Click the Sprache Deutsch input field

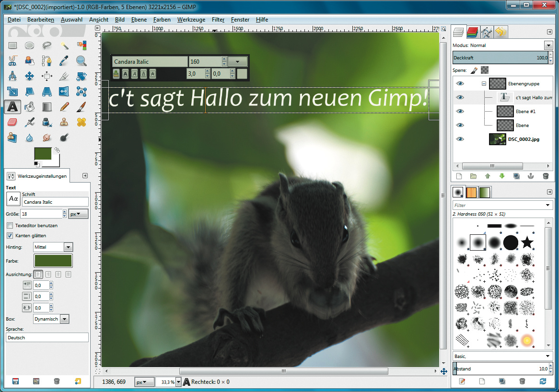[x=47, y=337]
